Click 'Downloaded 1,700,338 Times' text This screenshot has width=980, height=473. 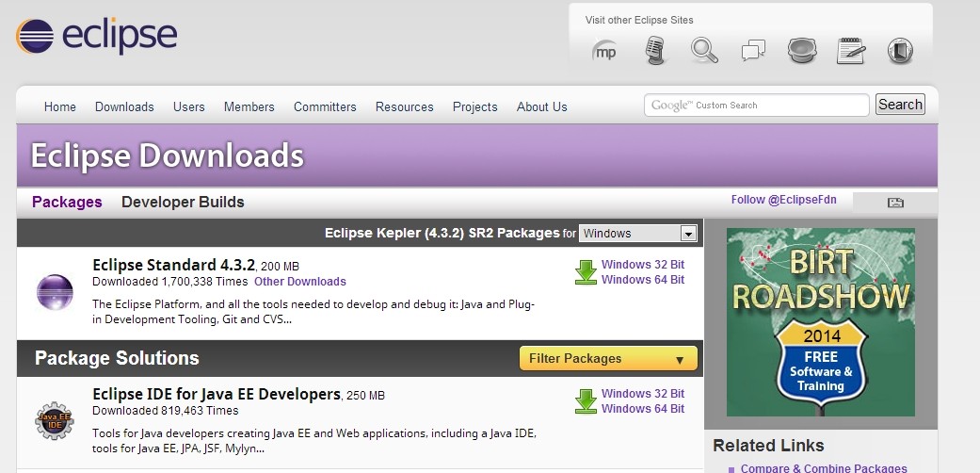(x=170, y=282)
